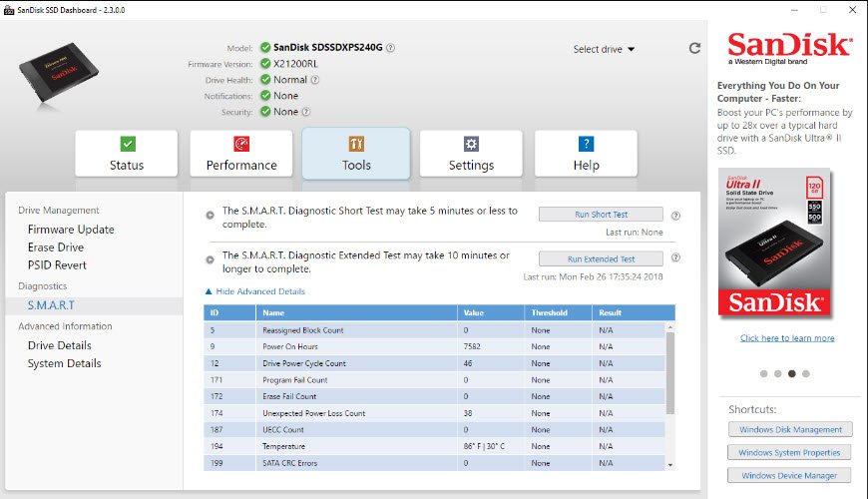Select the Reassigned Block Count row
This screenshot has height=499, width=868.
(x=435, y=330)
